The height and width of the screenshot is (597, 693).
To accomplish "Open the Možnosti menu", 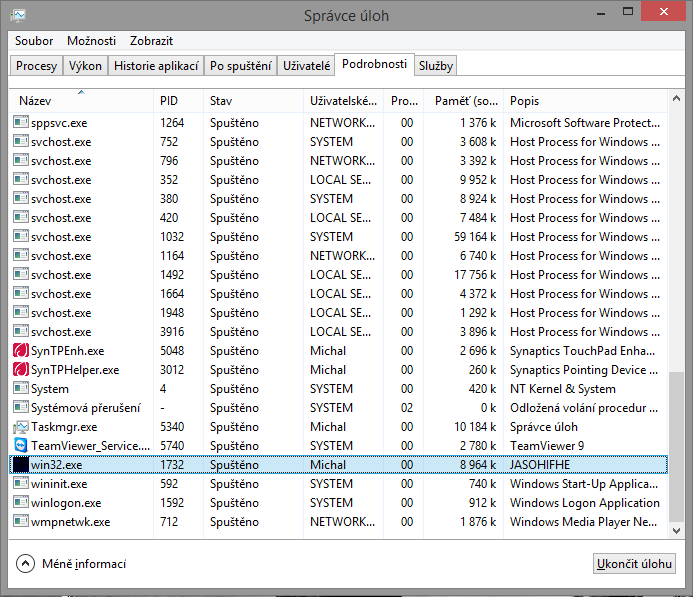I will (x=91, y=41).
